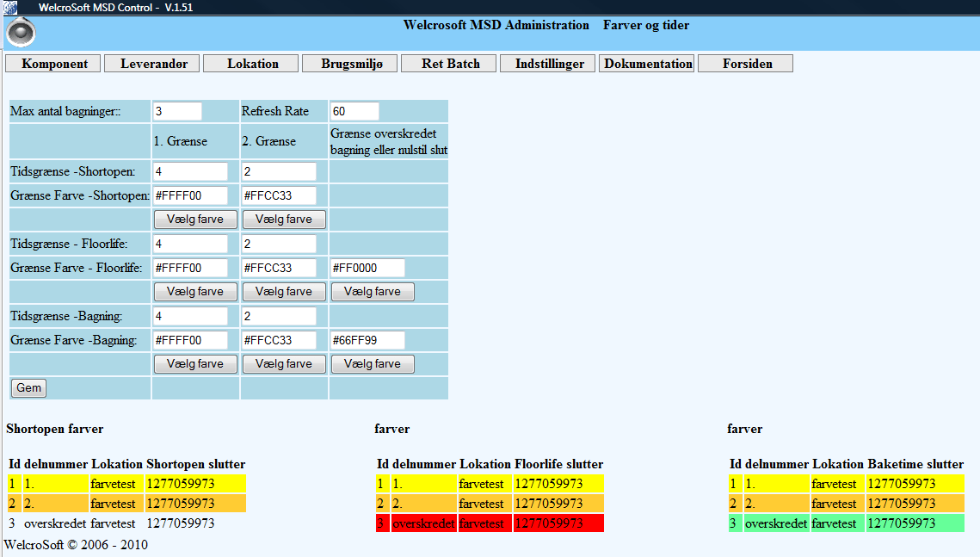
Task: Edit Bagning exceeded color field #66FF99
Action: pyautogui.click(x=367, y=340)
